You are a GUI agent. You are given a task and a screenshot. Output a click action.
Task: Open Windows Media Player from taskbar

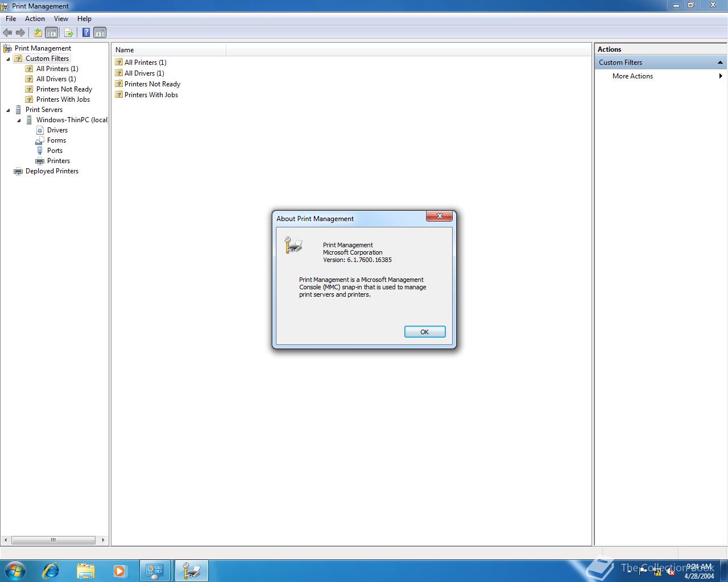(x=120, y=571)
